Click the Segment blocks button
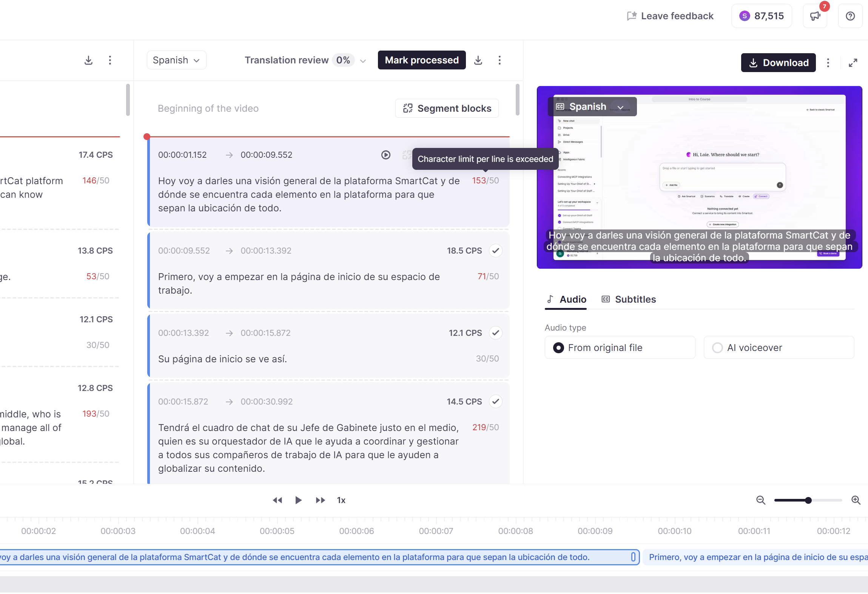Viewport: 868px width, 594px height. pyautogui.click(x=447, y=109)
